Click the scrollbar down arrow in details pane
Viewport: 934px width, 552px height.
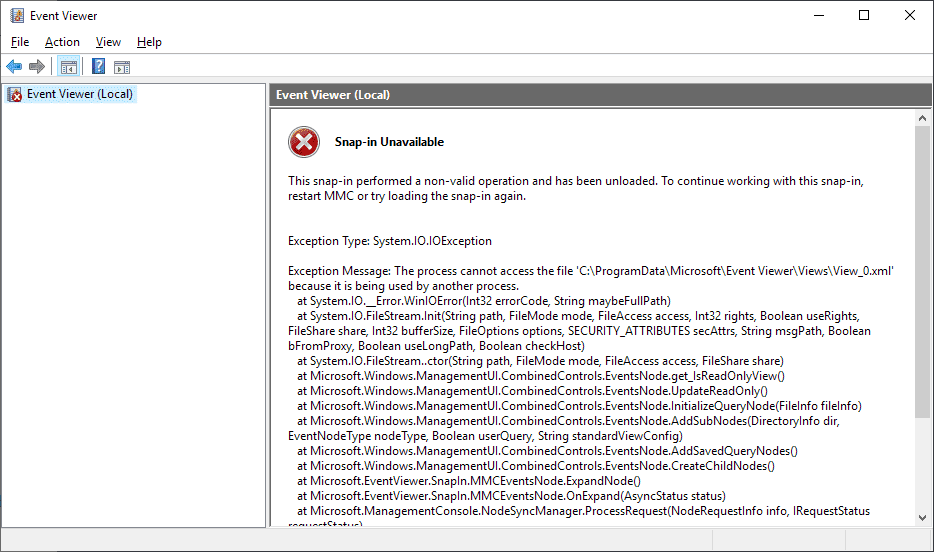tap(923, 518)
